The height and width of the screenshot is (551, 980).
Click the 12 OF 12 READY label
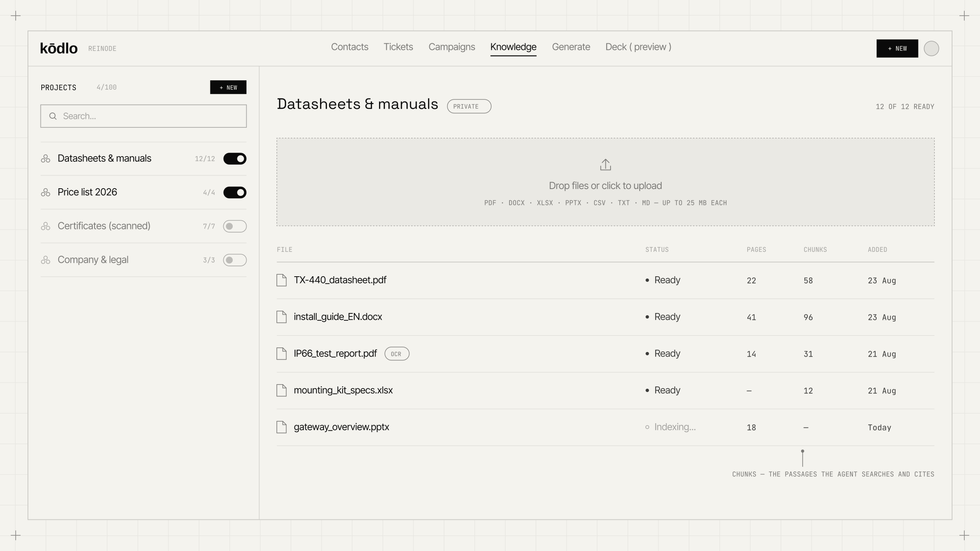pos(905,107)
